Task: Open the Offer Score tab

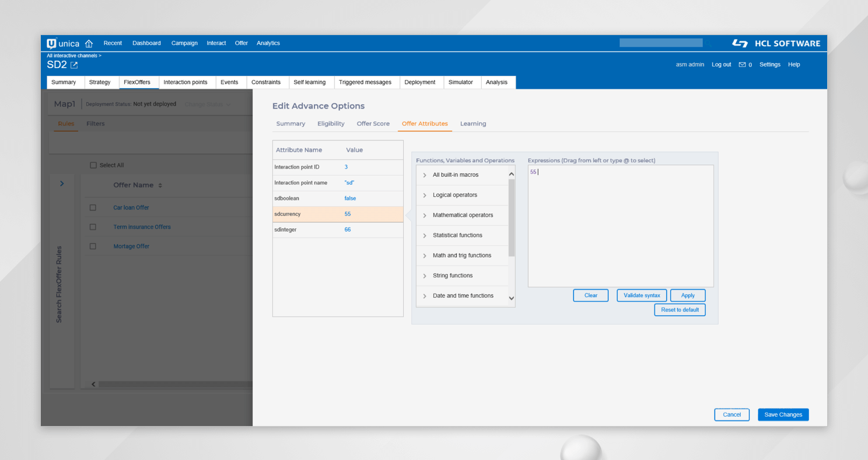Action: 373,124
